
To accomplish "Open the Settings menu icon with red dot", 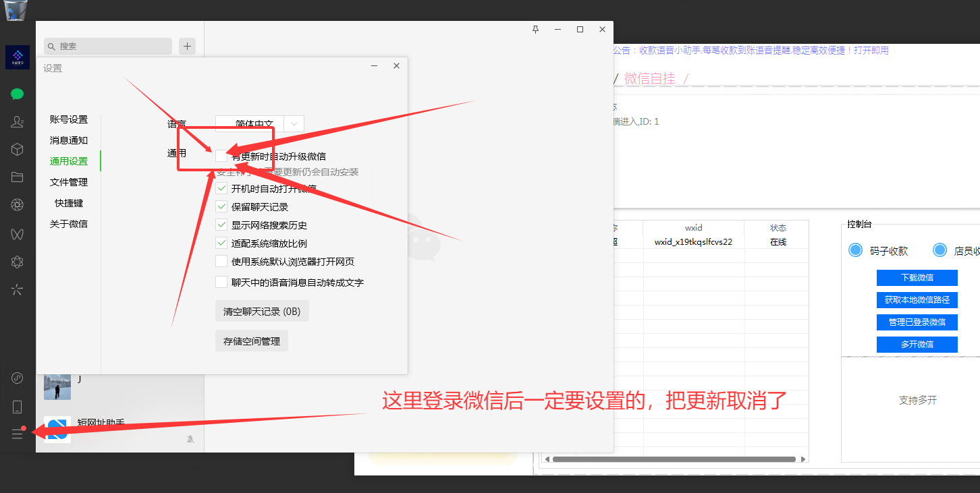I will click(x=17, y=434).
